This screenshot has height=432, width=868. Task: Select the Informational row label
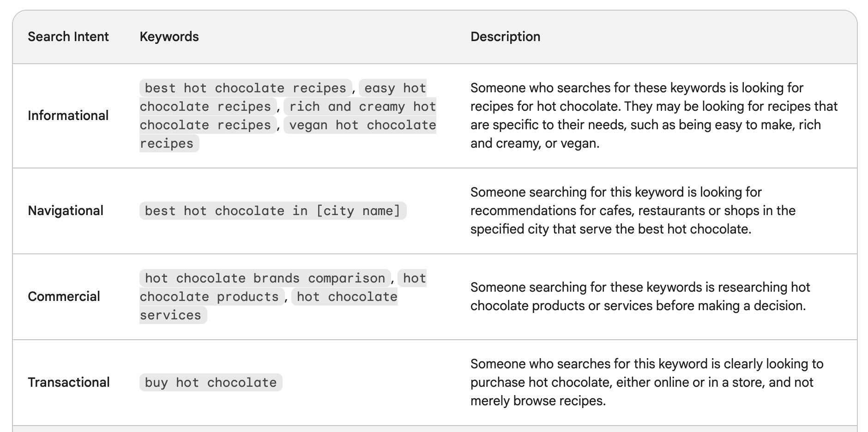point(68,115)
